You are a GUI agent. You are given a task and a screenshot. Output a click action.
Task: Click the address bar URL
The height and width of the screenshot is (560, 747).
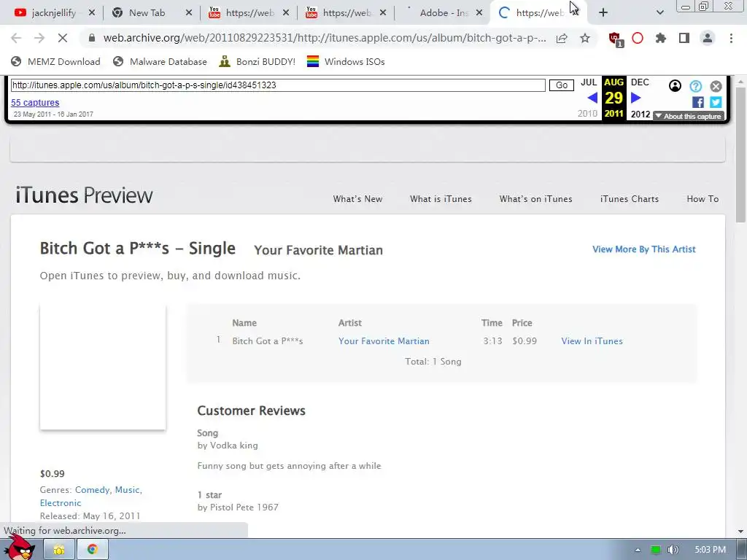coord(325,38)
